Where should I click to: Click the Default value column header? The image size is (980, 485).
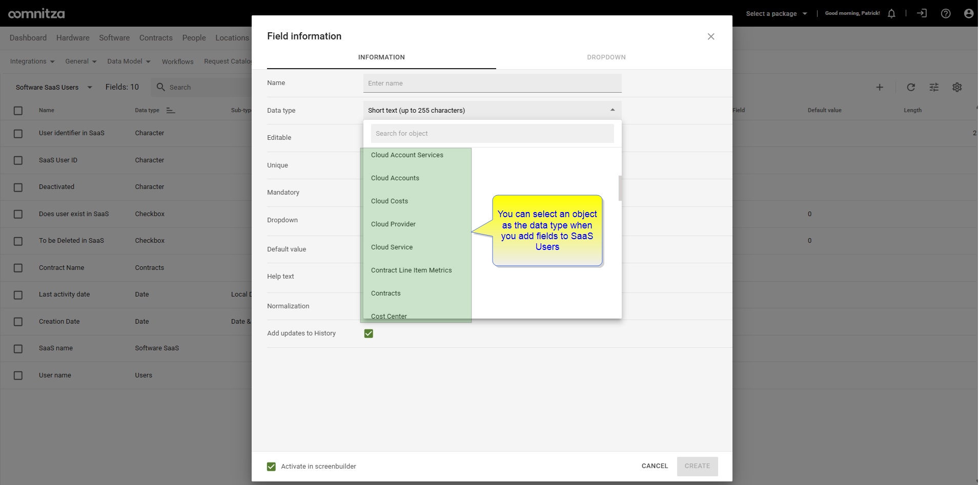click(x=824, y=110)
